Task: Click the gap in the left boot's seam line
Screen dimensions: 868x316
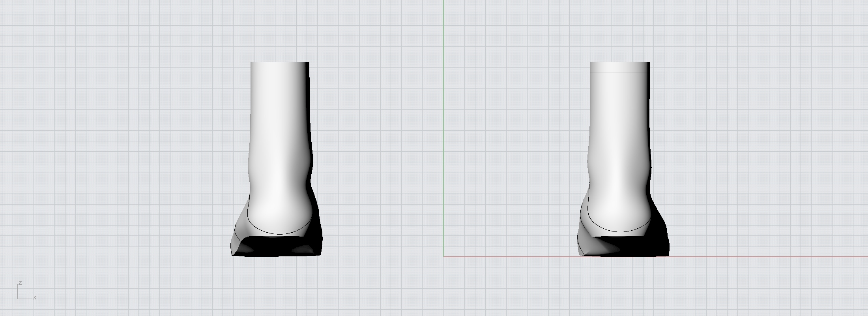Action: (x=281, y=72)
